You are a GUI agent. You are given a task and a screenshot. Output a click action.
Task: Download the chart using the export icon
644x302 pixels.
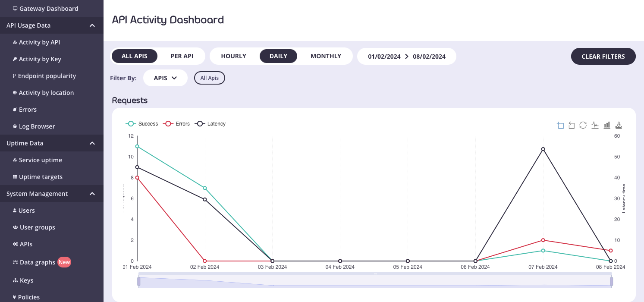pos(619,125)
